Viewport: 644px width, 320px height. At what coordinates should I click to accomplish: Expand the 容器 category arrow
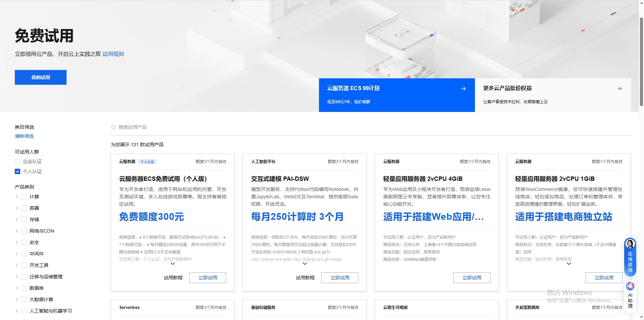[17, 208]
